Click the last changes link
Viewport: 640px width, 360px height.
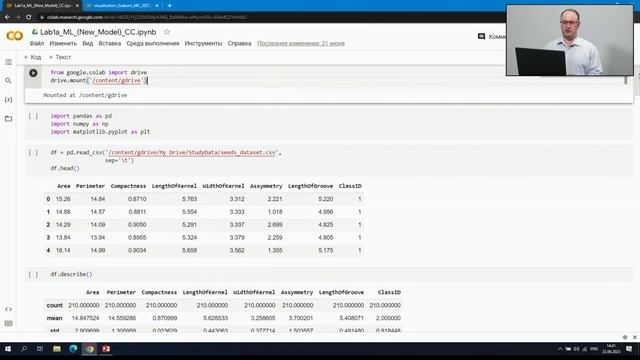(x=301, y=43)
